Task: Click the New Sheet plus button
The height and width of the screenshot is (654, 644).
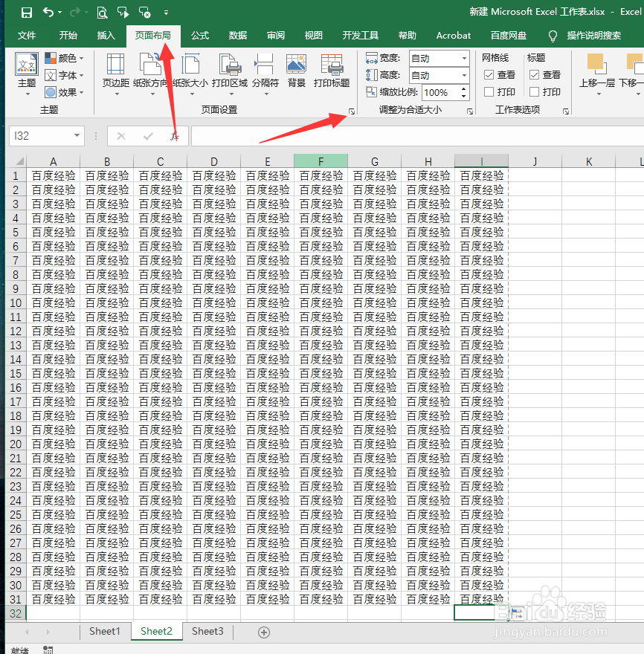Action: (x=264, y=632)
